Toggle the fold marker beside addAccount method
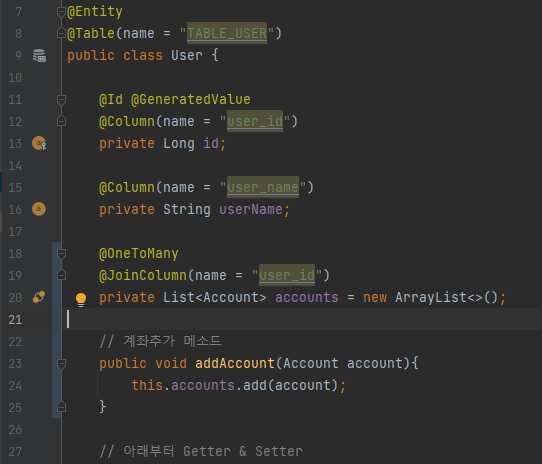Image resolution: width=542 pixels, height=464 pixels. [x=61, y=364]
